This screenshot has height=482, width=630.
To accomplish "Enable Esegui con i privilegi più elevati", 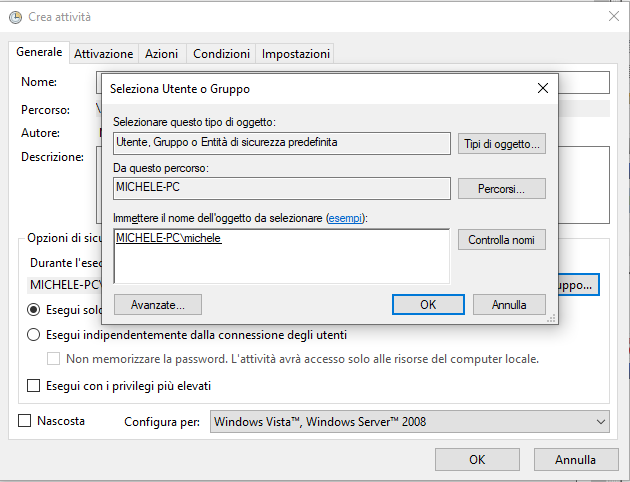I will tap(34, 386).
